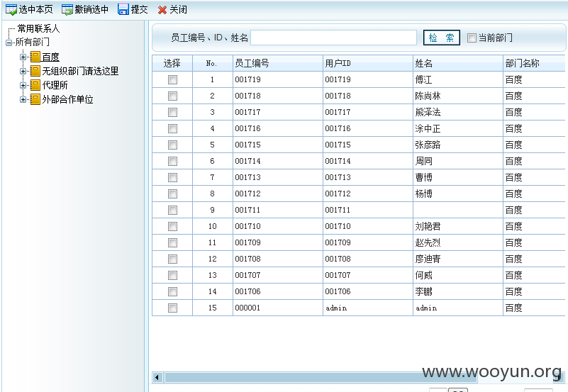Select 常用联系人 in the tree
The height and width of the screenshot is (392, 568).
(38, 28)
